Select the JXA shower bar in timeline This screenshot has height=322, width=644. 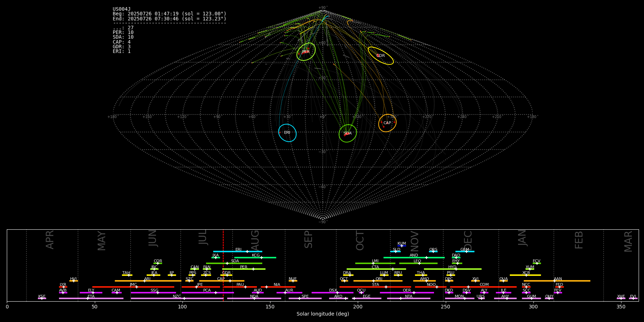click(x=216, y=257)
